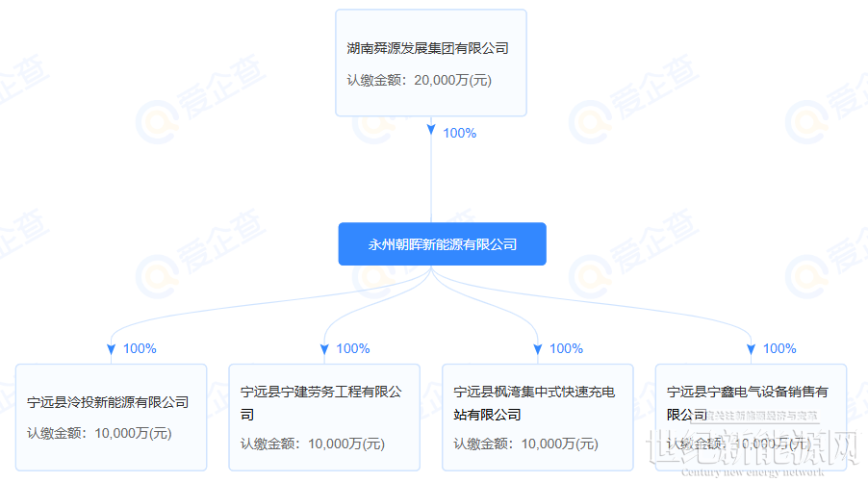This screenshot has height=482, width=868.
Task: Click the arrowhead above 宁远县宁建劳务工程有限公司
Action: click(x=324, y=349)
